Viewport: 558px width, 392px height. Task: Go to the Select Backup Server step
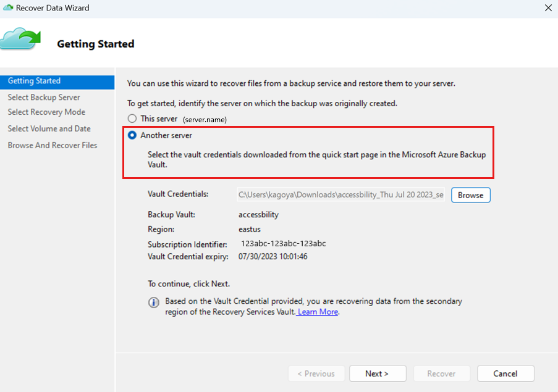(44, 98)
